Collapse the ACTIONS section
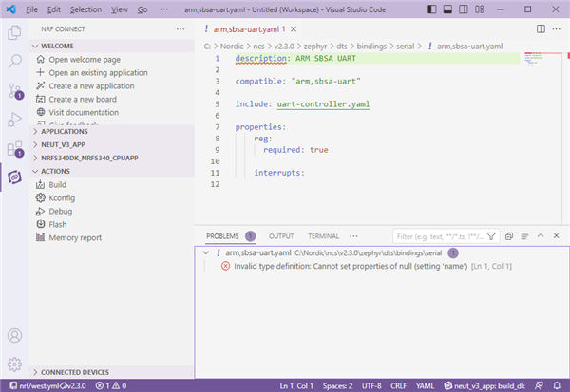This screenshot has height=392, width=570. tap(112, 171)
